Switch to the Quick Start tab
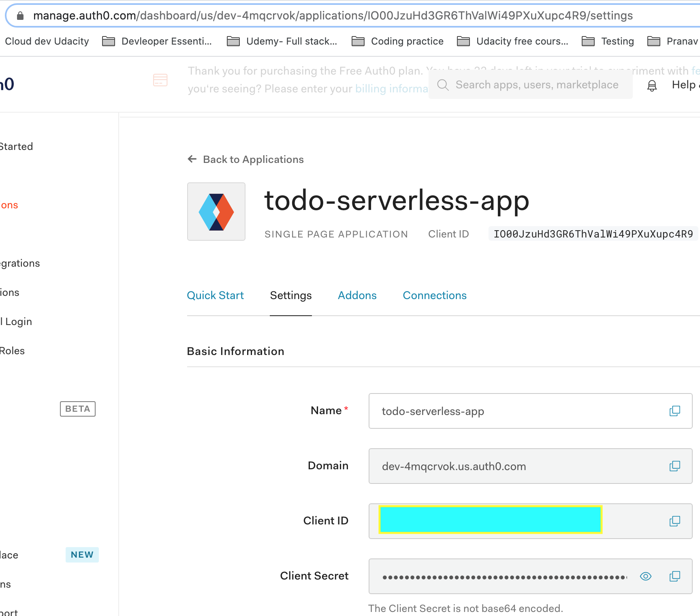The width and height of the screenshot is (700, 616). (x=215, y=295)
